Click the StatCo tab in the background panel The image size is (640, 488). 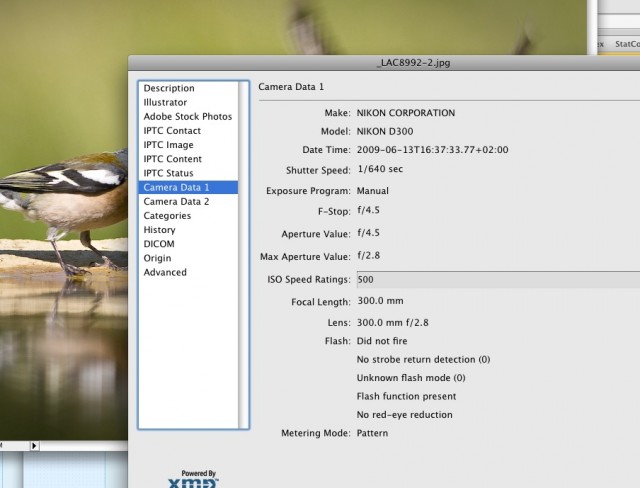click(625, 43)
